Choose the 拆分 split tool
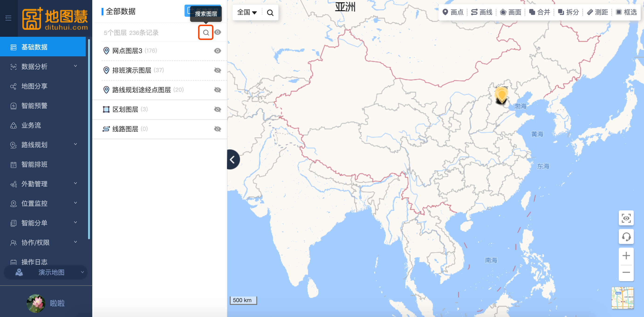 click(568, 12)
